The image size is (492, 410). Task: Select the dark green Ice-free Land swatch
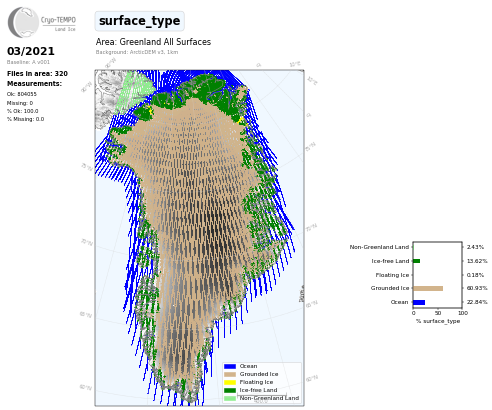[230, 390]
